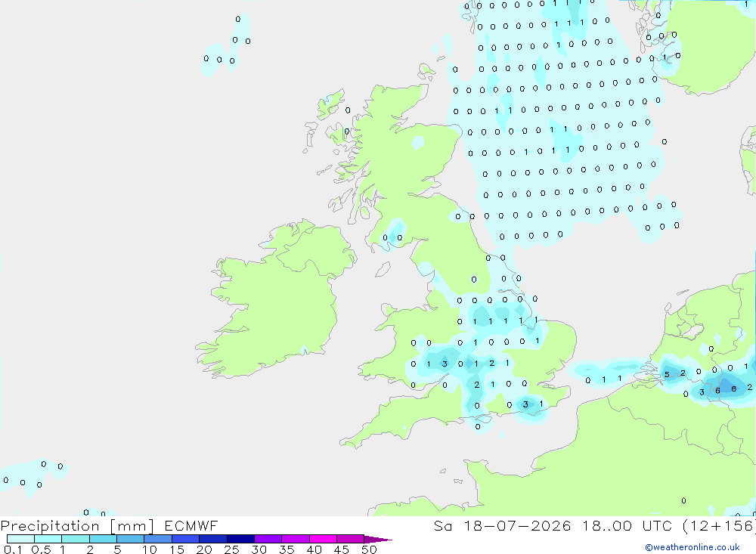Click the legend label '45'
The image size is (756, 554).
click(342, 549)
